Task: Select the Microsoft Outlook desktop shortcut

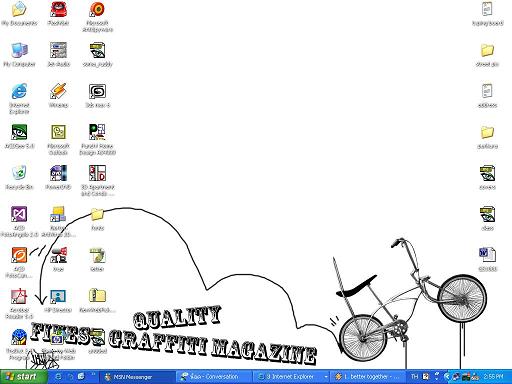Action: (59, 140)
